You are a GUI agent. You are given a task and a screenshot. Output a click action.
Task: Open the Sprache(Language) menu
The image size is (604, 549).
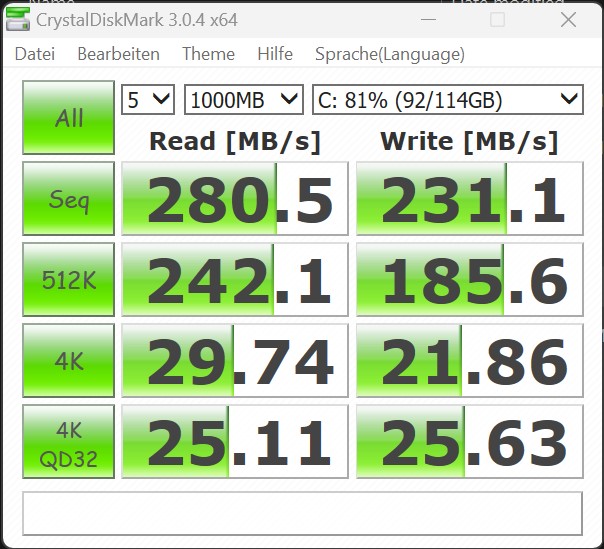[390, 54]
